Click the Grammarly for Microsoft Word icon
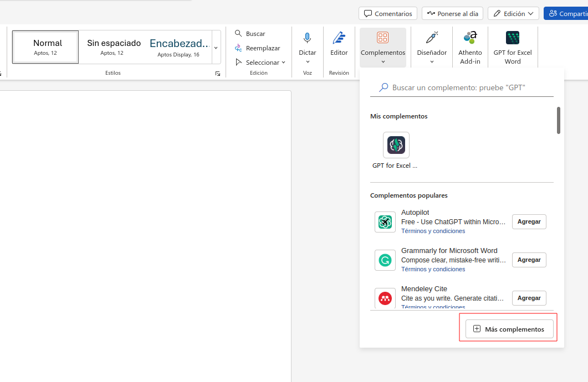The width and height of the screenshot is (588, 382). pyautogui.click(x=385, y=260)
